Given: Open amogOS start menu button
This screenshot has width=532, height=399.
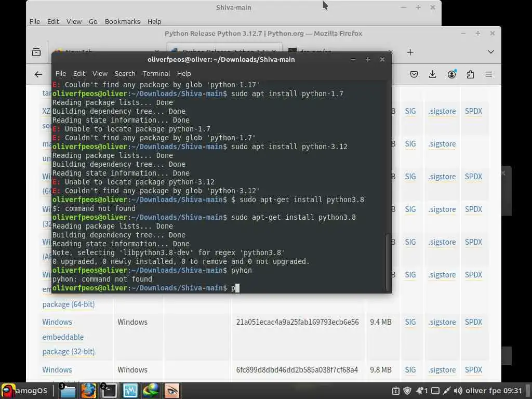Looking at the screenshot, I should pos(24,391).
